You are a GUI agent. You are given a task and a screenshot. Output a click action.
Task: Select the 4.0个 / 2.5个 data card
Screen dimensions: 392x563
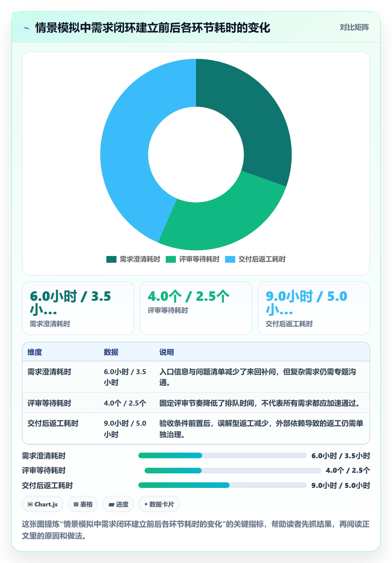(x=196, y=308)
